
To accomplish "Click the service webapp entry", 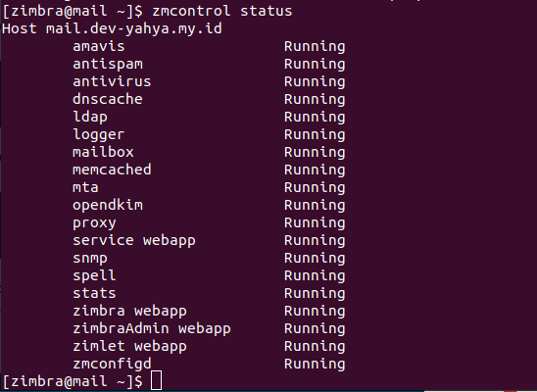I will pos(134,241).
